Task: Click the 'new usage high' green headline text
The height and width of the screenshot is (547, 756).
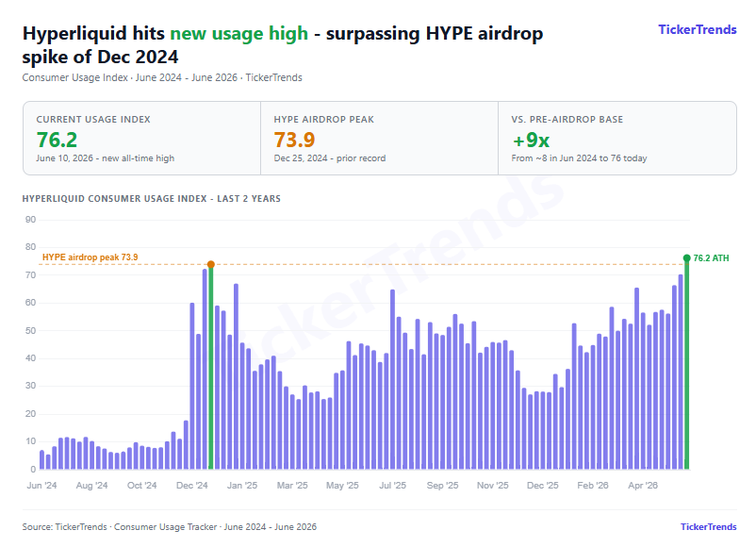Action: pyautogui.click(x=239, y=34)
